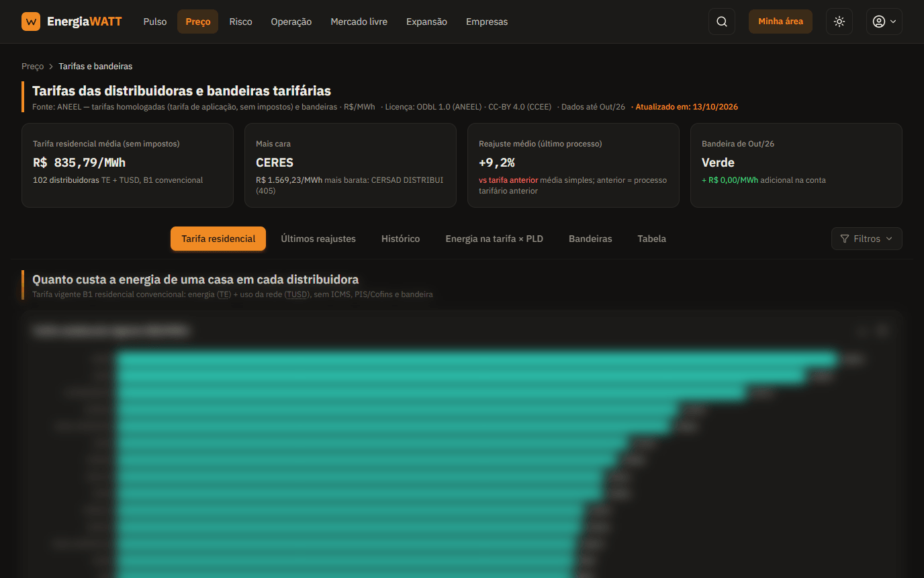Click the '+ R$ 0,00/MWh' green text
924x578 pixels.
pos(730,180)
